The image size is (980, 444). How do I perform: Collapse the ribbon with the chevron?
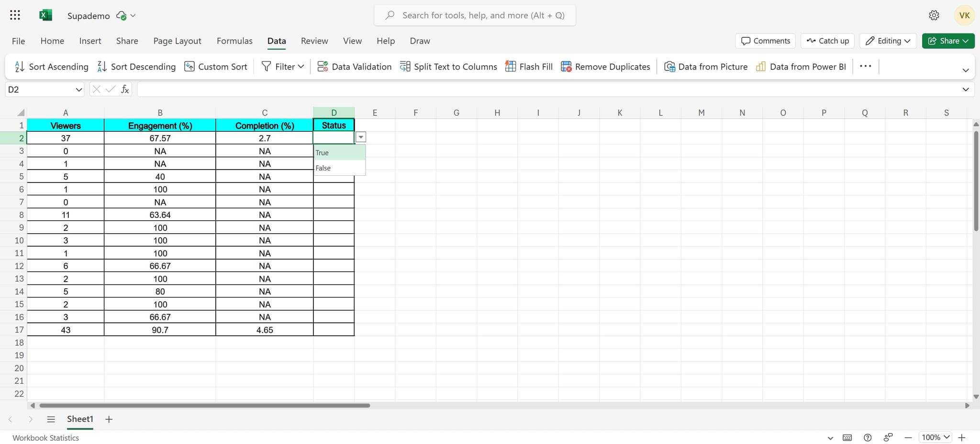(966, 70)
